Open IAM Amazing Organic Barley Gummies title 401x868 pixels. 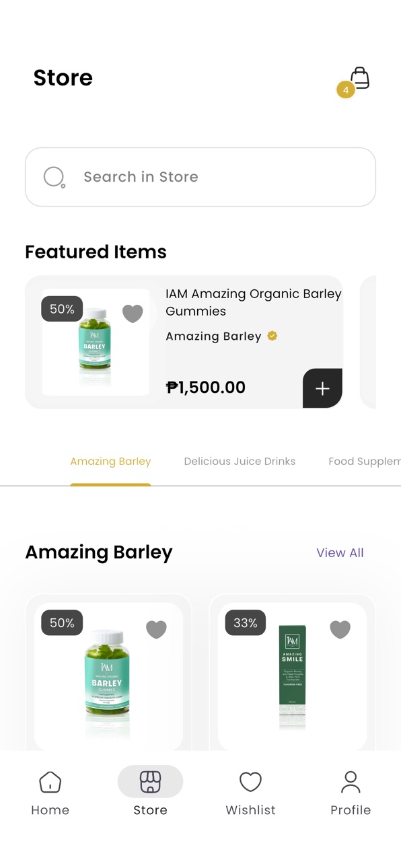tap(254, 302)
